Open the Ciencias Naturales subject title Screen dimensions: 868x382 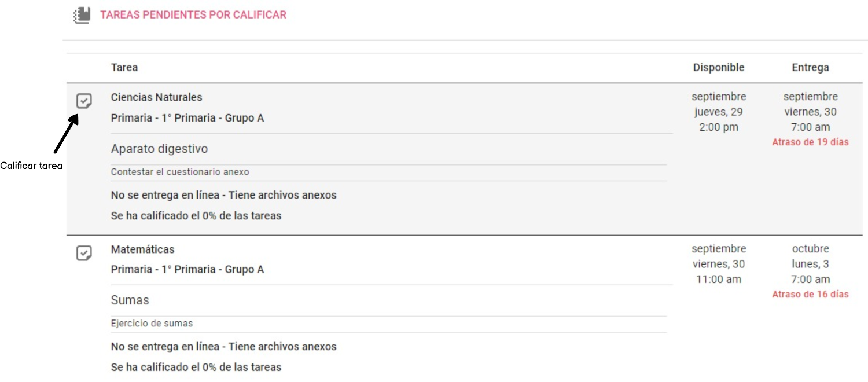point(156,97)
